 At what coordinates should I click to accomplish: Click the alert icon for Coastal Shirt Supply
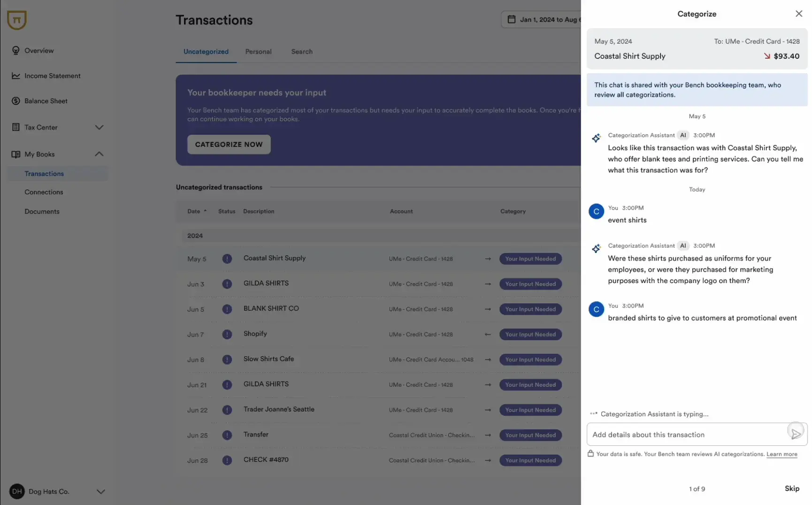click(x=227, y=259)
